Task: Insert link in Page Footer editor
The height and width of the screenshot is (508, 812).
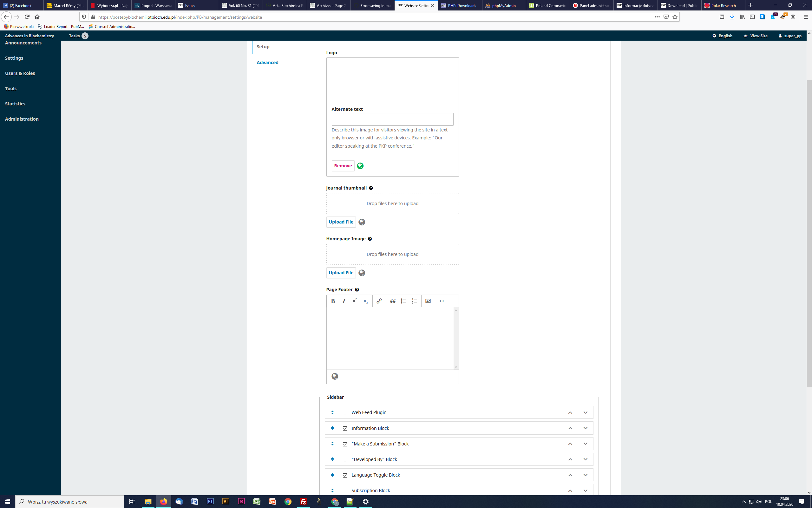Action: (379, 301)
